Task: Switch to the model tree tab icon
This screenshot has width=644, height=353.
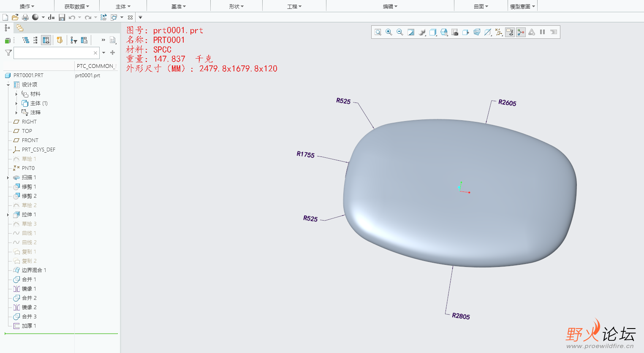Action: (x=7, y=28)
